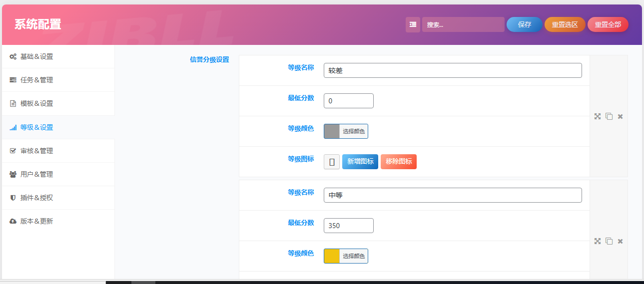
Task: Click the 重置选区 button
Action: pyautogui.click(x=565, y=24)
